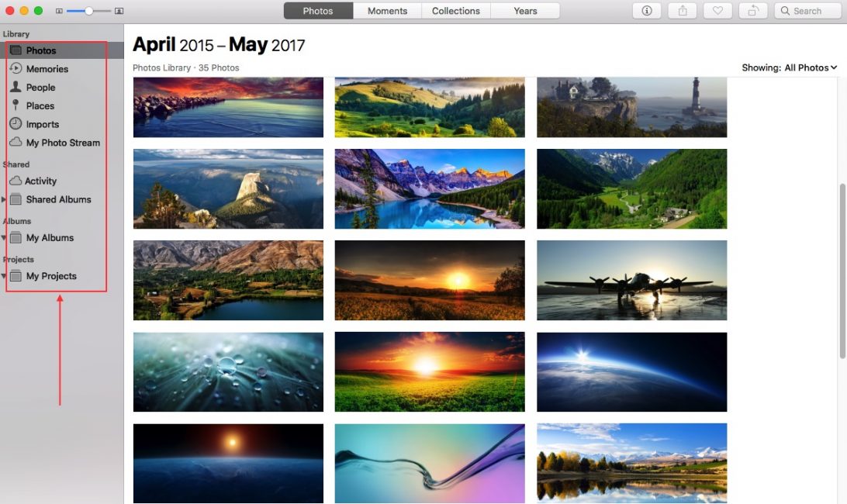Collapse the My Albums disclosure triangle
Screen dimensions: 847x504
coord(4,238)
